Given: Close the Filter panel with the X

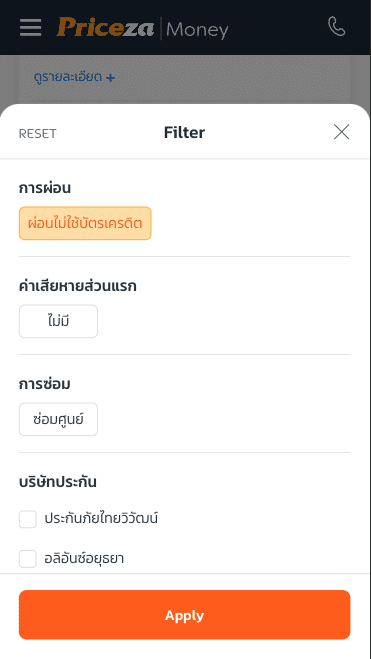Looking at the screenshot, I should pos(341,132).
